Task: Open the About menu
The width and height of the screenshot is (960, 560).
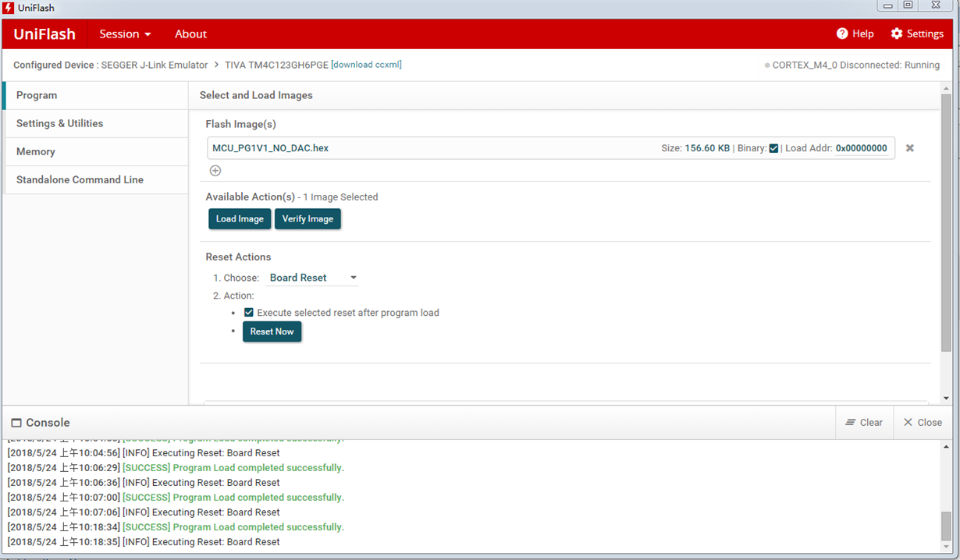Action: pos(190,34)
